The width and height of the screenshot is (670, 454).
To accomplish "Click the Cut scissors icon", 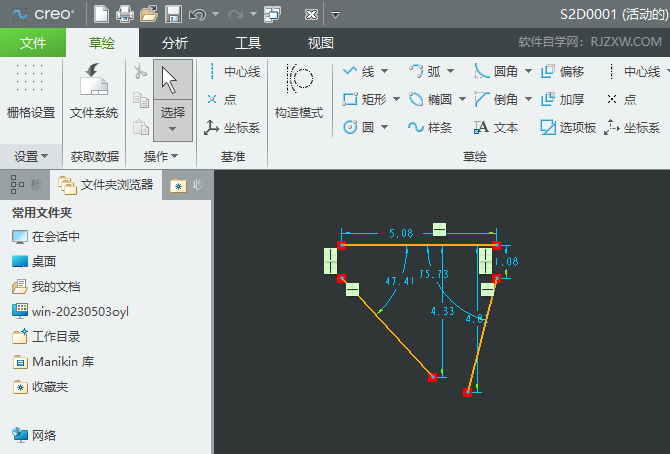I will [x=140, y=72].
